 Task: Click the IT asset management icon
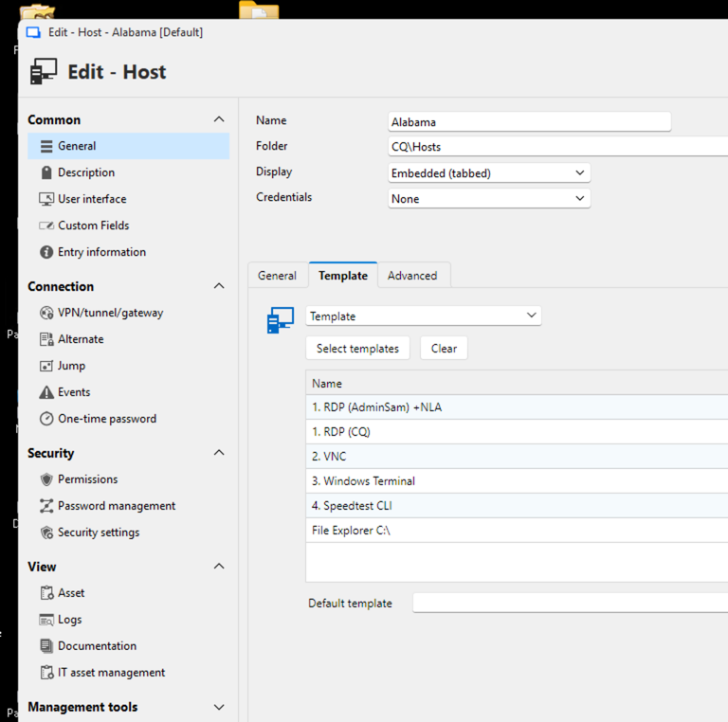pos(46,673)
